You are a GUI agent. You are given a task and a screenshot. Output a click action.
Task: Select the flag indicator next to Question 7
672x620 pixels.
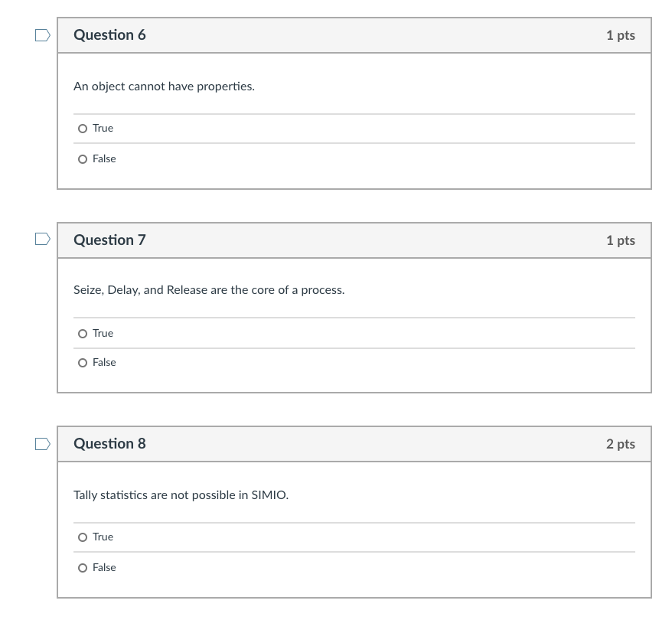coord(42,240)
